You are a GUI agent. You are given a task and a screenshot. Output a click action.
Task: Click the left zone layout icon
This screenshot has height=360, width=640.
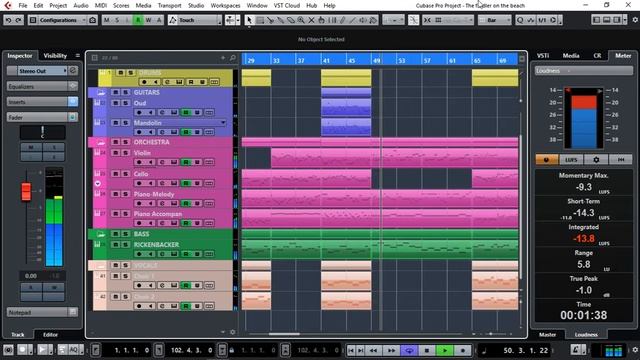pyautogui.click(x=596, y=20)
